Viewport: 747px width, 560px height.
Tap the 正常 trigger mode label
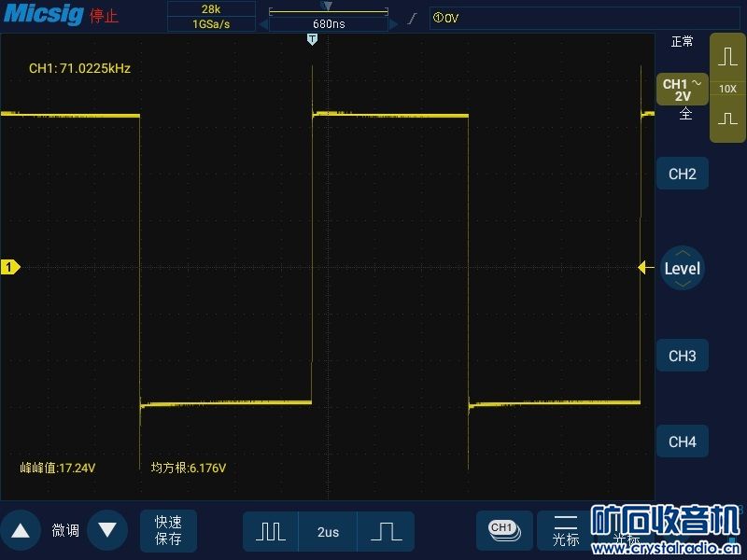[x=683, y=42]
